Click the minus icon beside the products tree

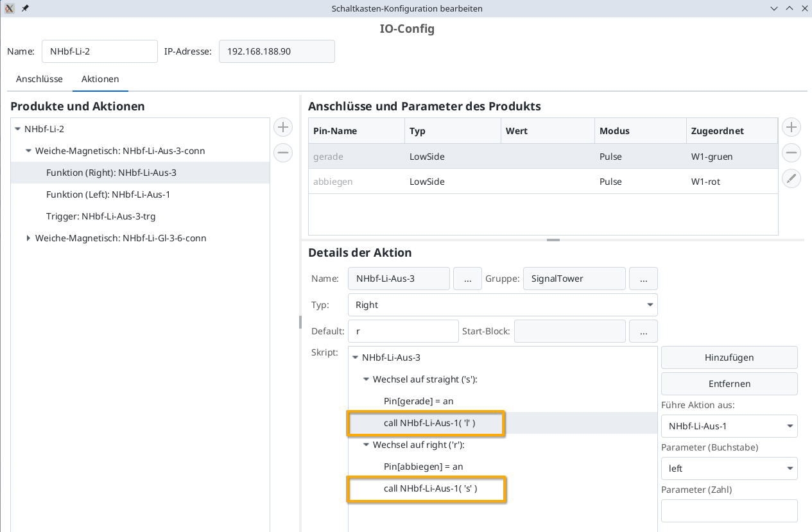283,153
